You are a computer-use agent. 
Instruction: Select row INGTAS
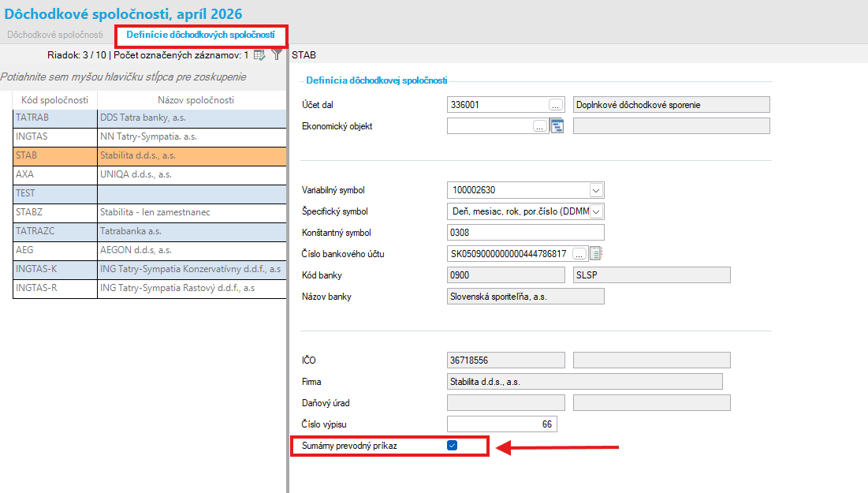150,136
